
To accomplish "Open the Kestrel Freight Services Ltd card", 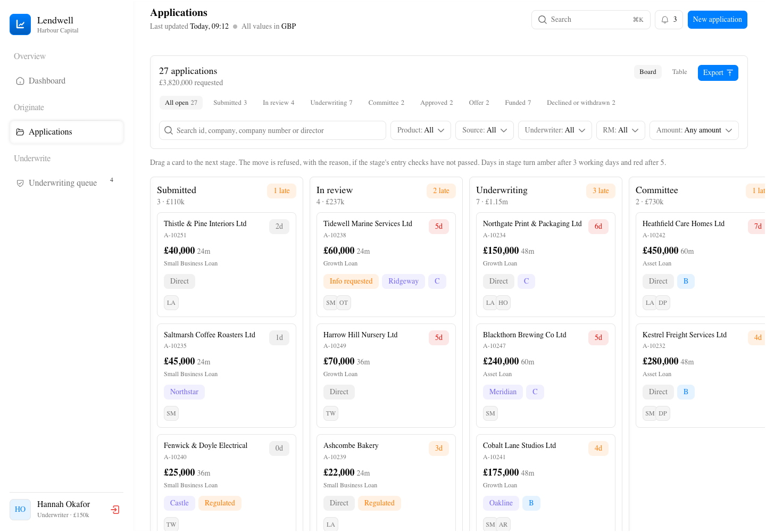I will coord(701,376).
